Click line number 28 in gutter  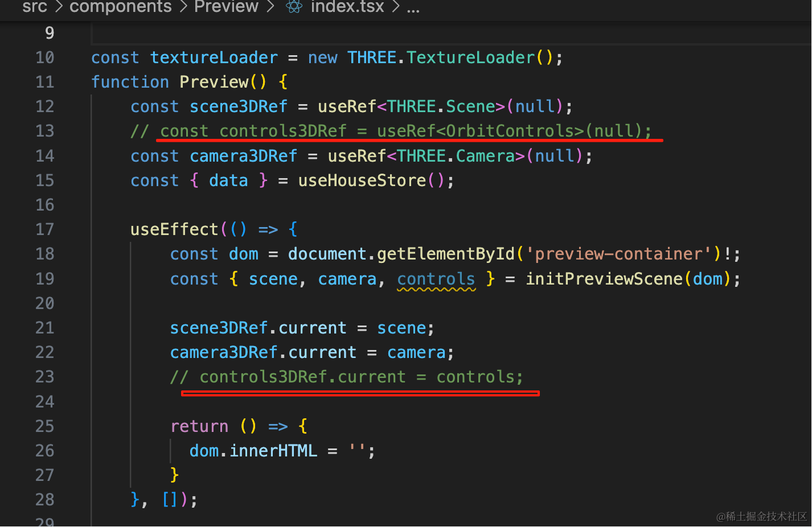[x=45, y=500]
